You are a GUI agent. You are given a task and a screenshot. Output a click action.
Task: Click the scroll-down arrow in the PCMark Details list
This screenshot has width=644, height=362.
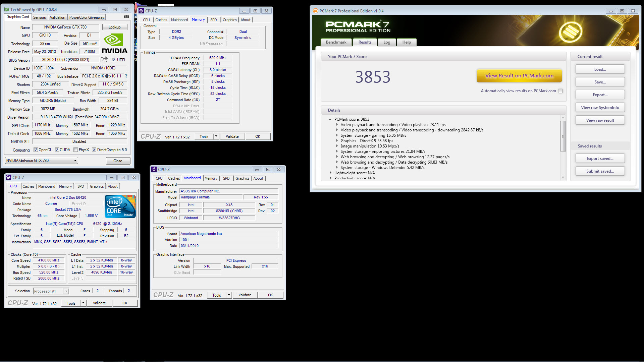coord(563,177)
